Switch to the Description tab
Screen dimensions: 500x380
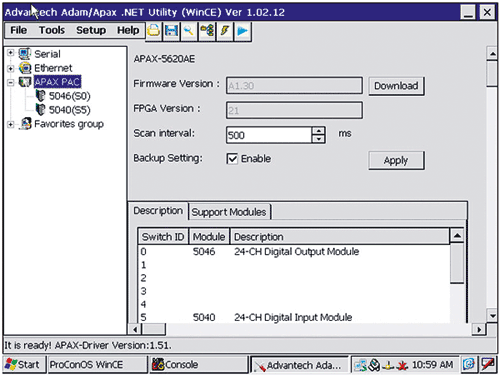coord(158,211)
